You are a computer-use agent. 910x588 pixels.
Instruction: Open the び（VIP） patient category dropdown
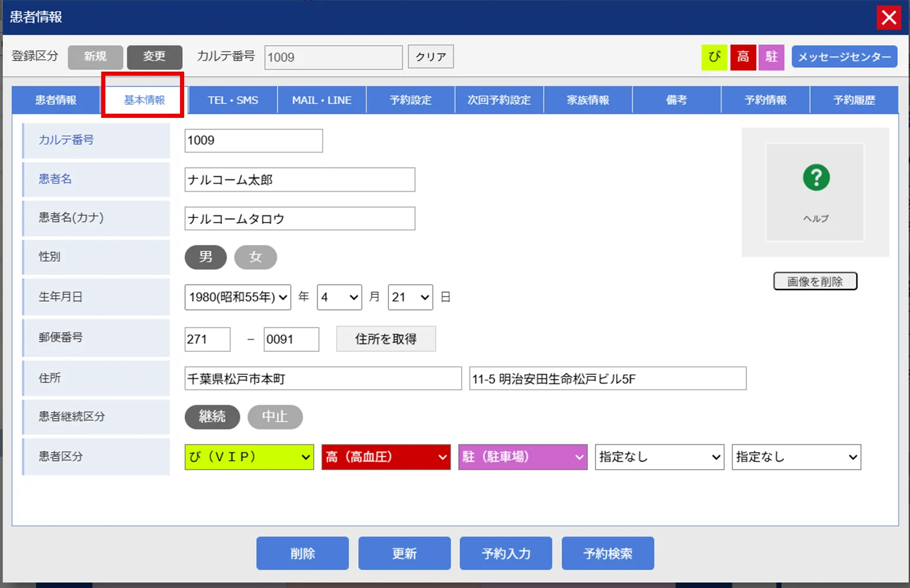249,457
